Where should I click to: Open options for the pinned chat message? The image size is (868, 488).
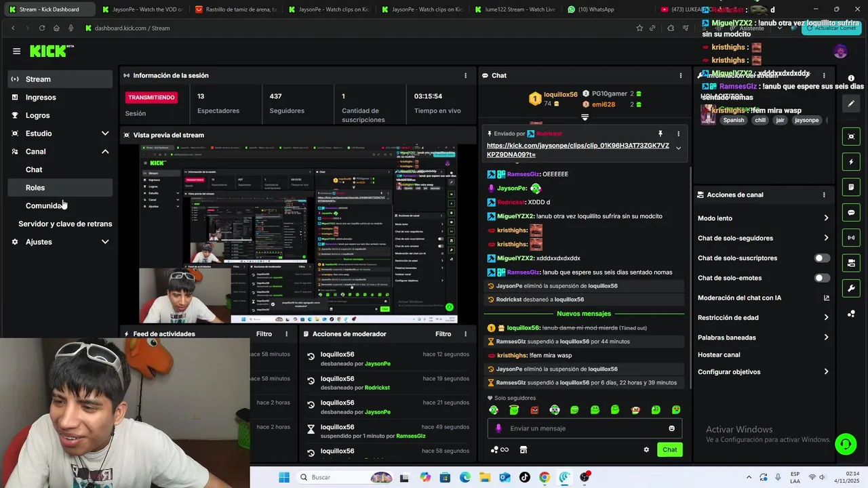click(x=678, y=134)
